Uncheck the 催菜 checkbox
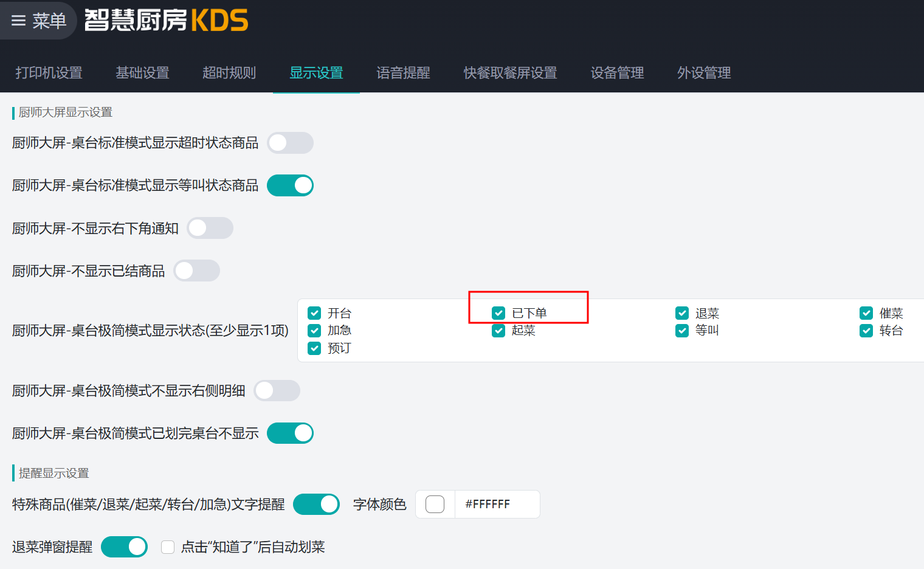Screen dimensions: 924x569 866,313
